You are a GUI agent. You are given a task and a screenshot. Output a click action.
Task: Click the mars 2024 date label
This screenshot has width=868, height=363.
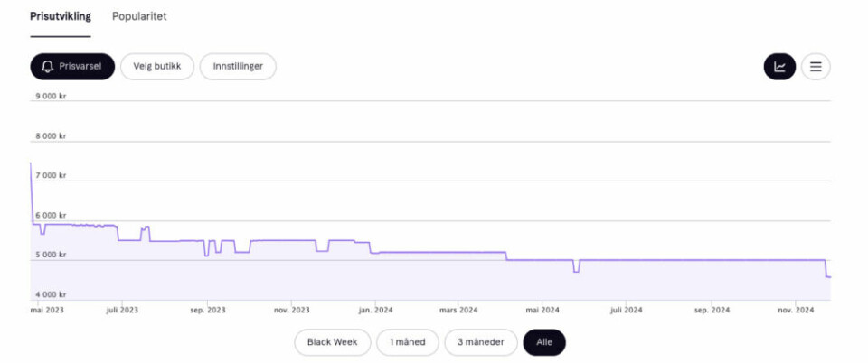tap(458, 311)
